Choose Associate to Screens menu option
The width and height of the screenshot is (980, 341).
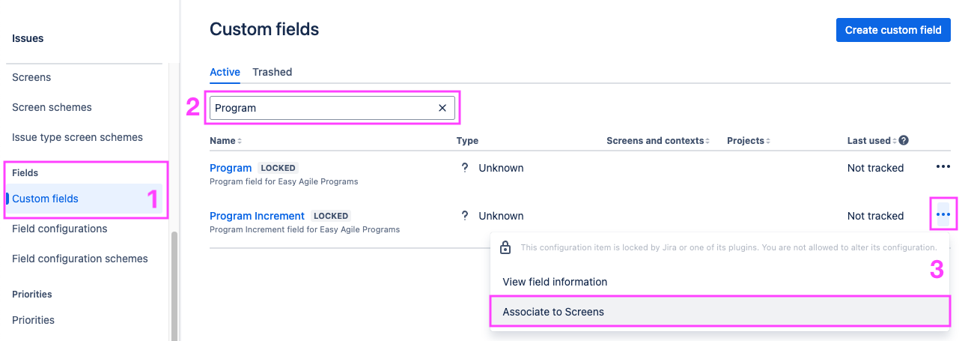553,312
